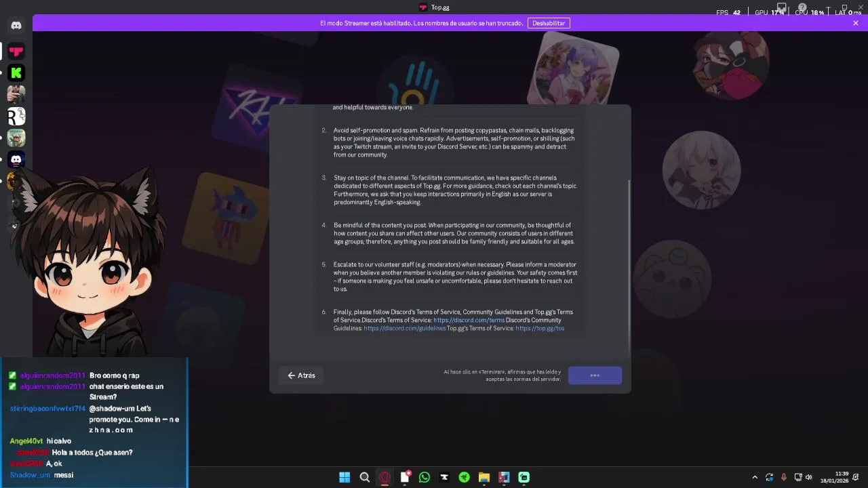
Task: Click the Deshabilitar streamer mode button
Action: 549,23
